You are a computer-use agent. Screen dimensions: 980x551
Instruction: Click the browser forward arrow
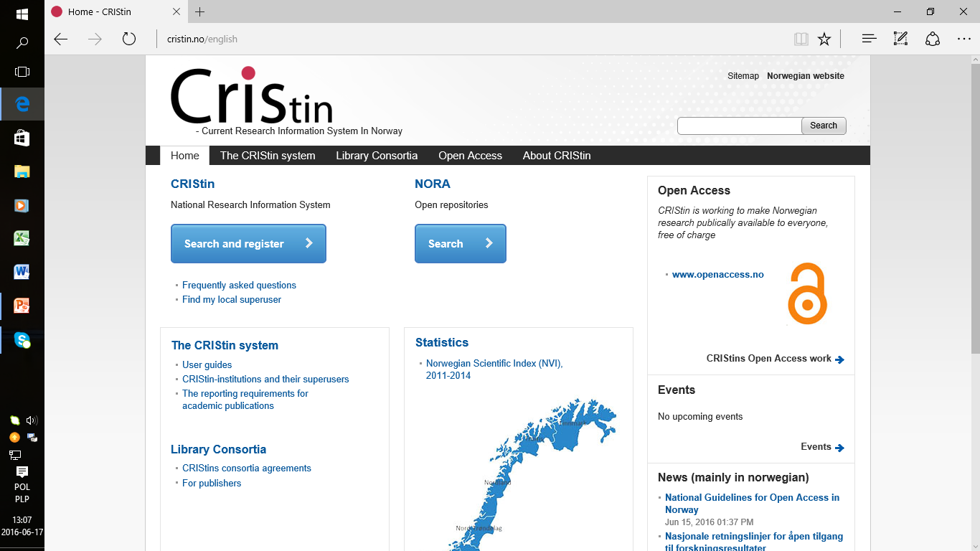pos(95,39)
